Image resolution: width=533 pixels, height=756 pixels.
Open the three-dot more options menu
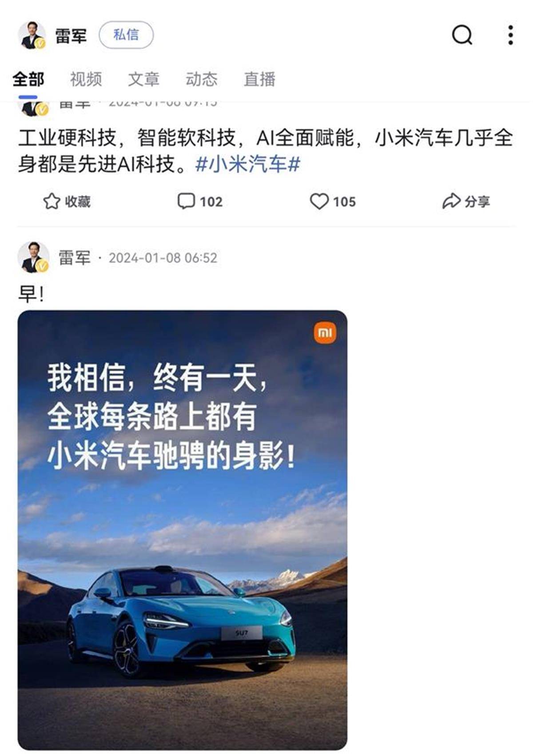[511, 35]
